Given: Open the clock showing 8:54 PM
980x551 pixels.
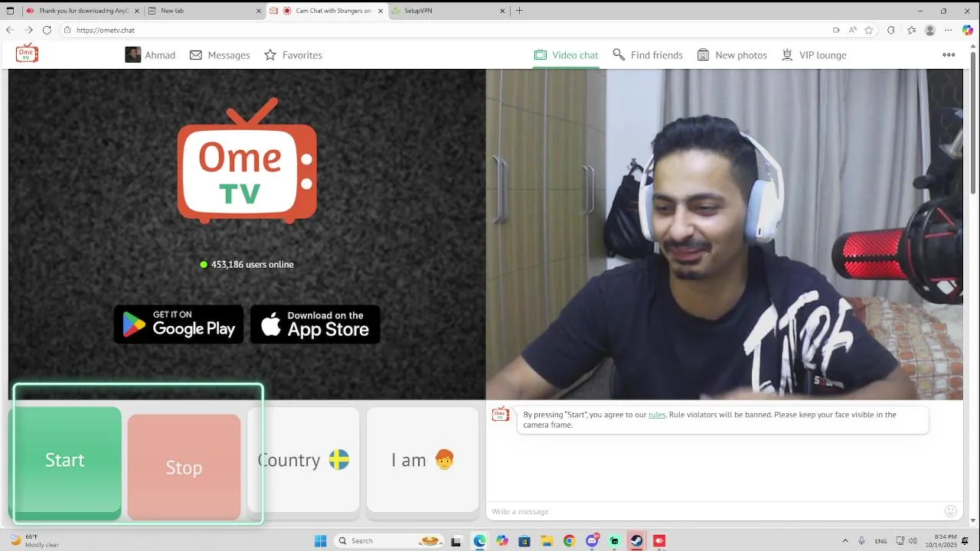Looking at the screenshot, I should [x=941, y=540].
